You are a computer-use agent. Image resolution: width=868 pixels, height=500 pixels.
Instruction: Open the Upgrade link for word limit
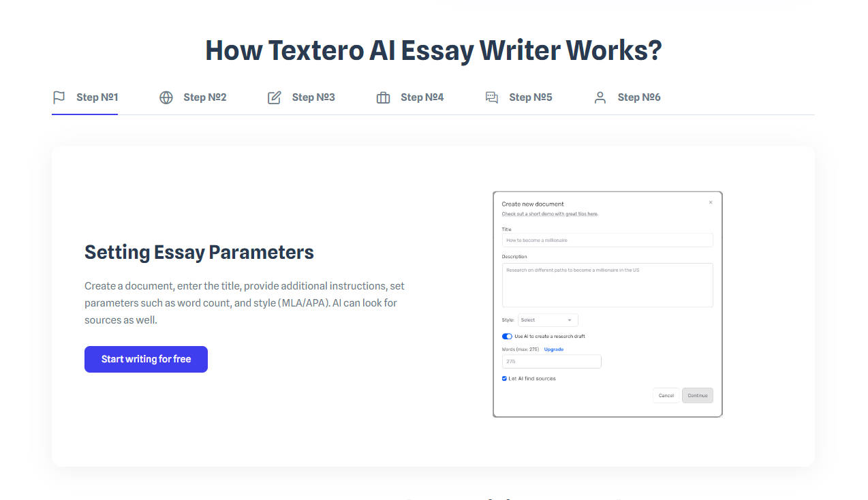click(x=553, y=349)
